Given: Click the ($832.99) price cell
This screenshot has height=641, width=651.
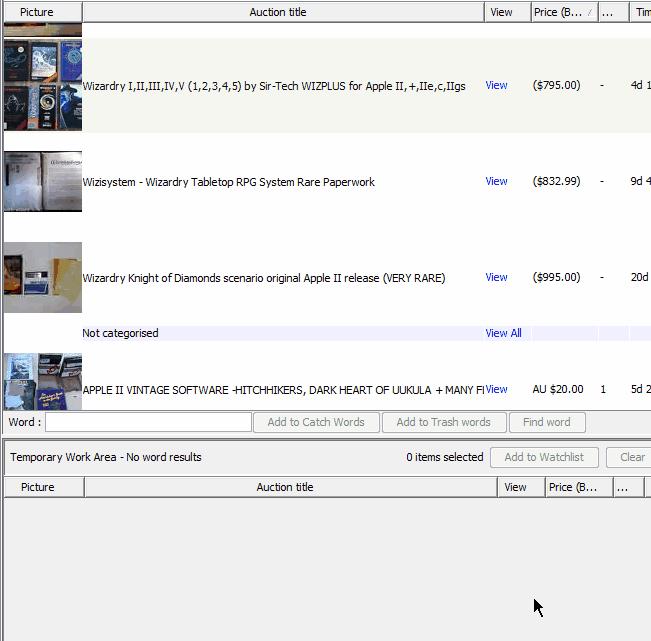Looking at the screenshot, I should click(556, 181).
